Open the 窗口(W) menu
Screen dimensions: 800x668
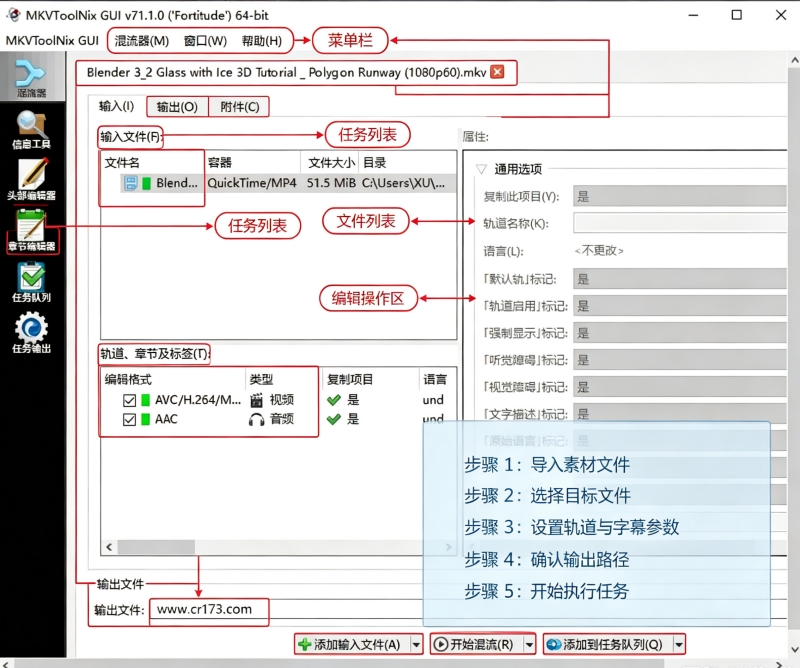click(x=205, y=41)
